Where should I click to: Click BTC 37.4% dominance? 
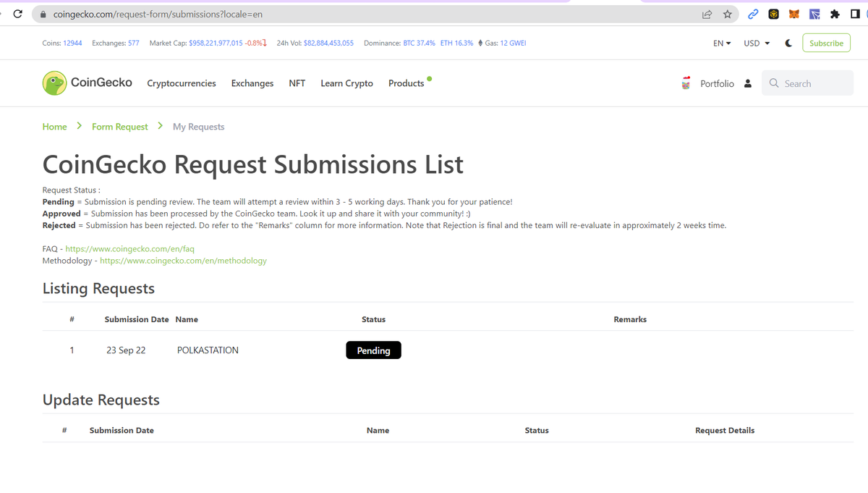(x=420, y=43)
